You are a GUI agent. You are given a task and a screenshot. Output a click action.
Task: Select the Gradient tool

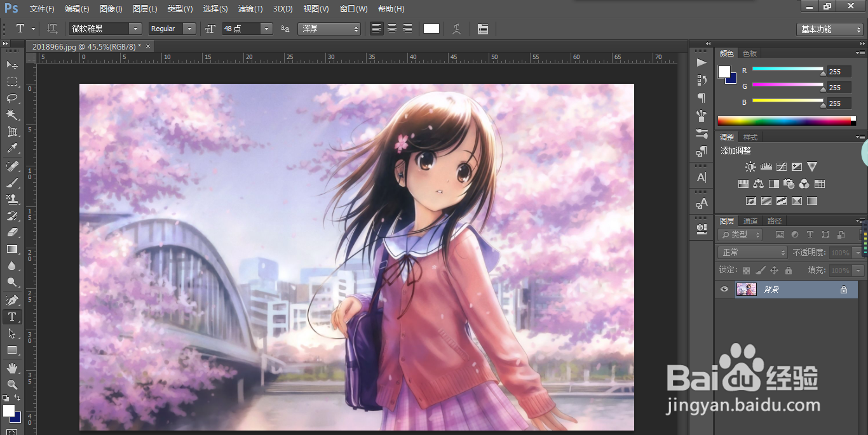point(12,249)
